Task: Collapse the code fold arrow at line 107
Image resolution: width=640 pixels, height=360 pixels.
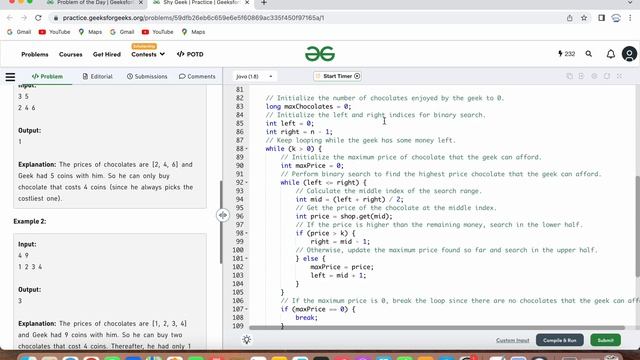Action: pos(246,309)
